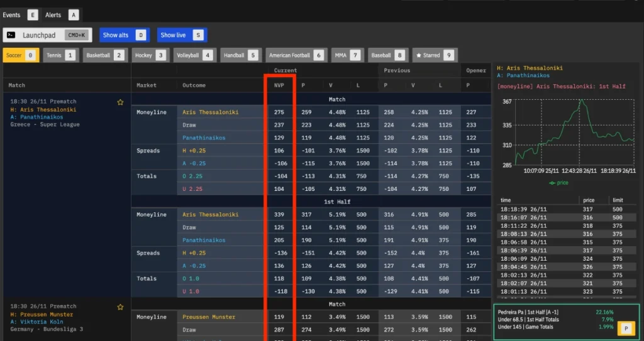Image resolution: width=644 pixels, height=341 pixels.
Task: Click the yellow P button in alerts box
Action: (626, 328)
